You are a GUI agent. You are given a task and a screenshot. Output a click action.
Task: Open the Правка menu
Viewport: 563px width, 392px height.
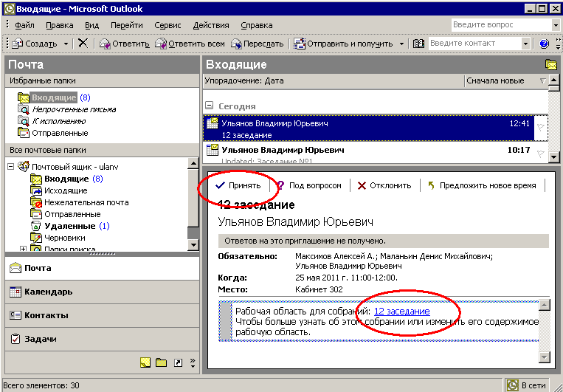(60, 26)
